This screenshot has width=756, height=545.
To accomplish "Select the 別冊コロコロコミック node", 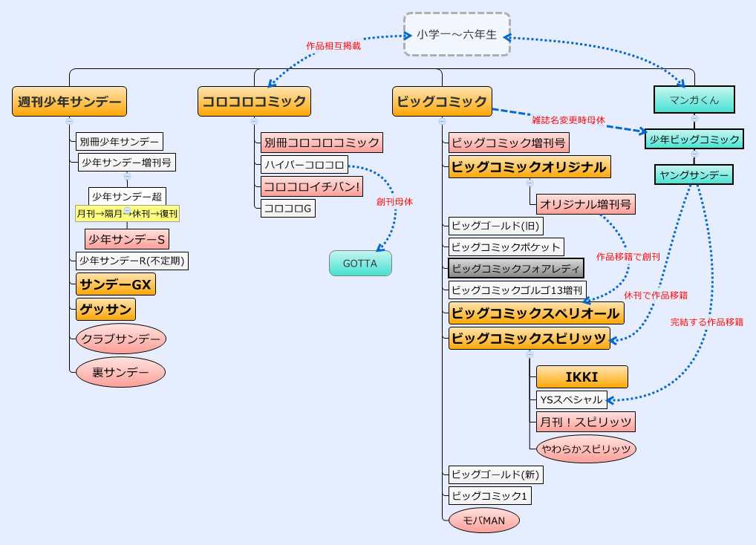I will tap(322, 143).
